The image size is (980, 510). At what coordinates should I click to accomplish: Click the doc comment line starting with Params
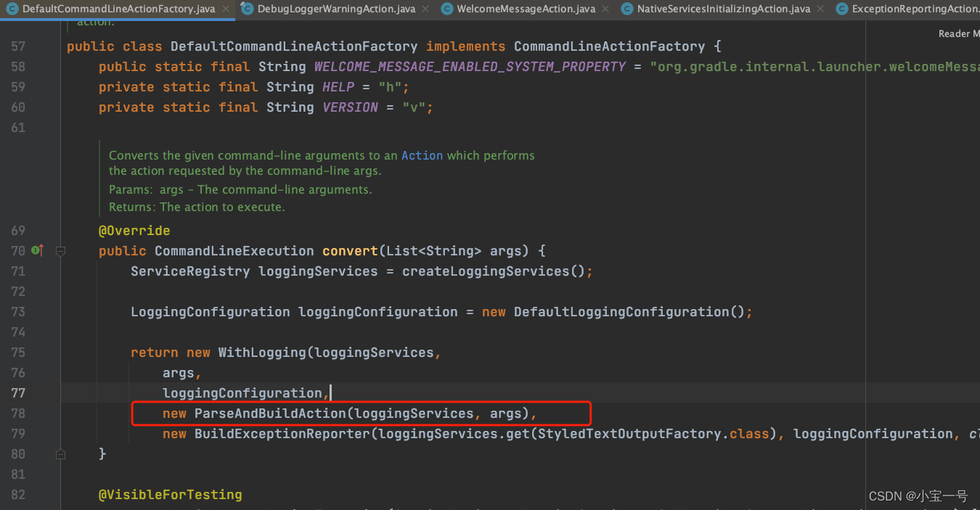coord(240,189)
